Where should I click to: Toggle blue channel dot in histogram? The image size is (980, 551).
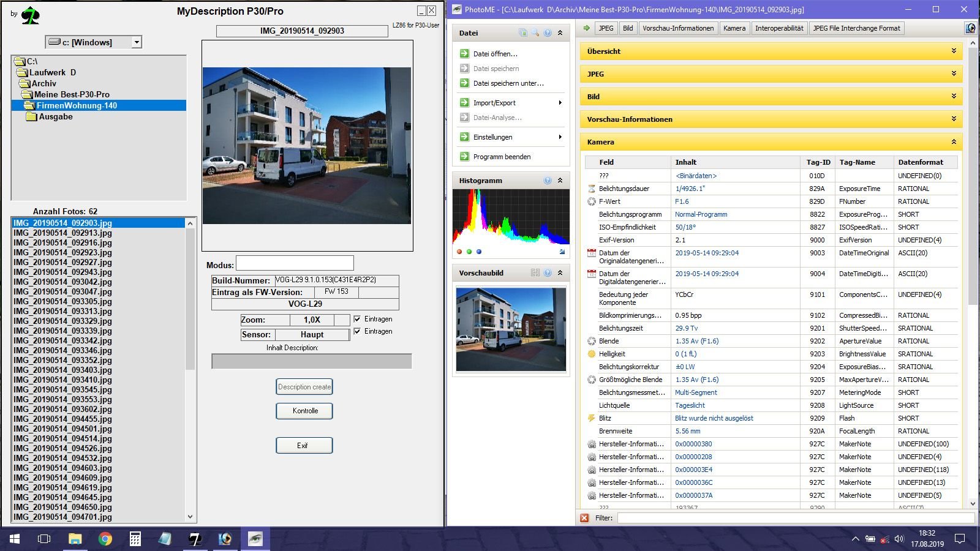[x=479, y=252]
